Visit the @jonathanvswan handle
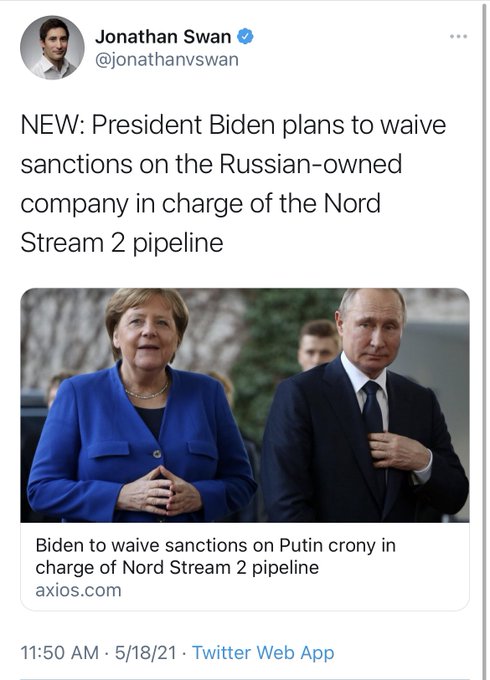 click(x=167, y=60)
